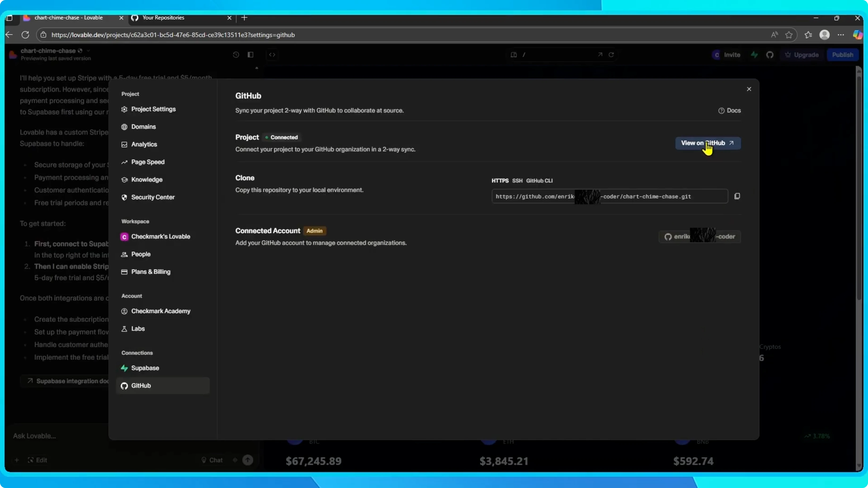Viewport: 868px width, 488px height.
Task: Select the SSH clone tab
Action: (x=517, y=181)
